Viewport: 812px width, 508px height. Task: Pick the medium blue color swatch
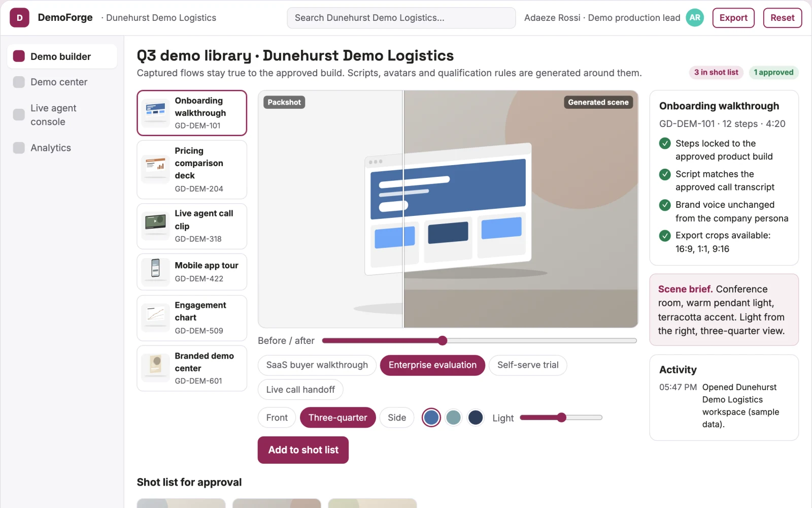[x=431, y=418]
